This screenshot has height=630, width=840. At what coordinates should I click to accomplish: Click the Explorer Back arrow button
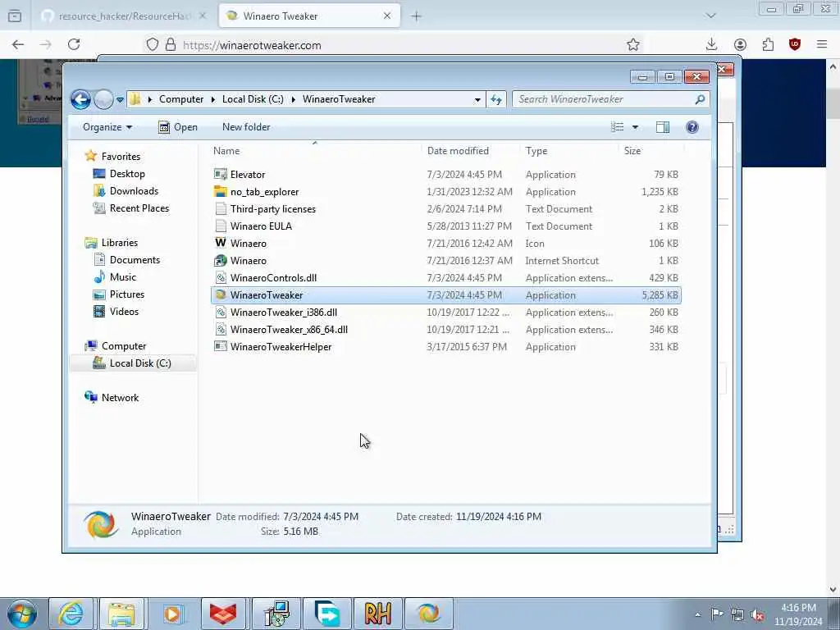pyautogui.click(x=81, y=99)
